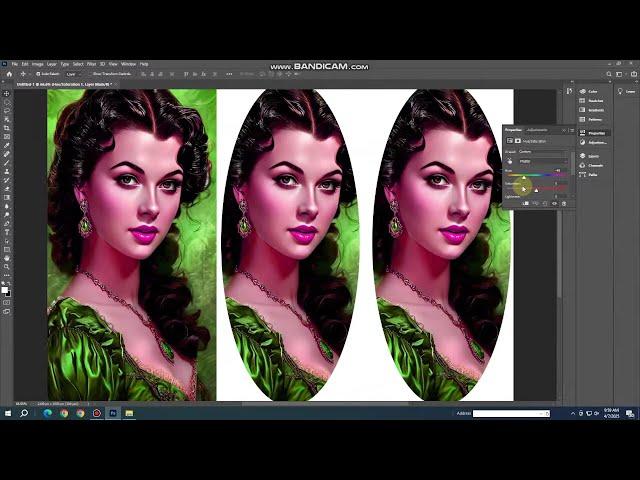
Task: Select the Rectangle shape tool
Action: [x=7, y=249]
